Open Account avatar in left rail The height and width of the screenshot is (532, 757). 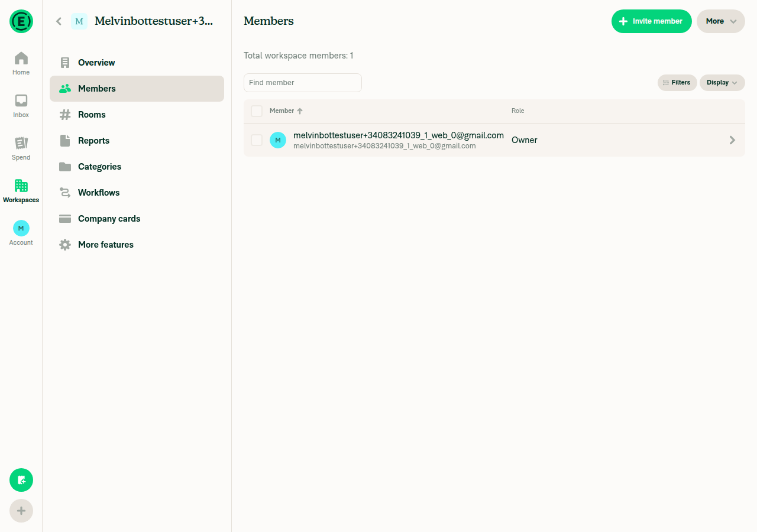click(21, 228)
